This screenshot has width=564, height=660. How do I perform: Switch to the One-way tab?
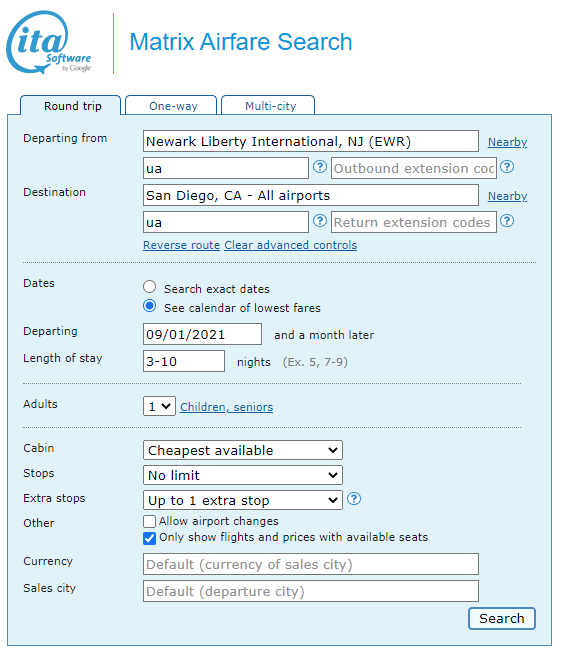pyautogui.click(x=171, y=106)
